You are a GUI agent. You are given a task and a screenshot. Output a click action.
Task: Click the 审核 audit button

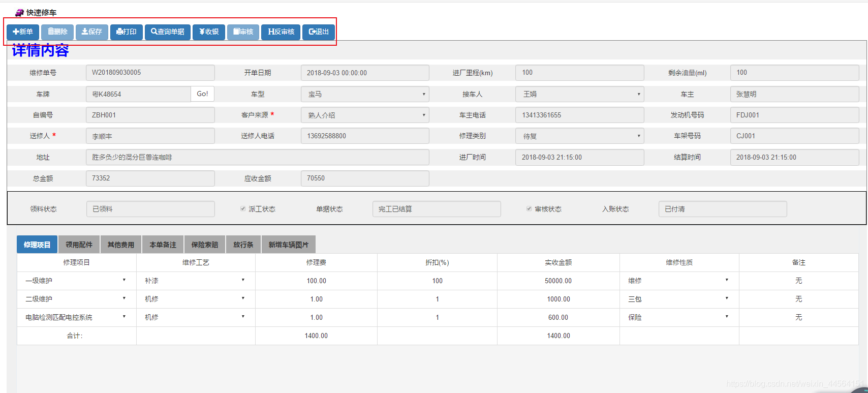click(243, 32)
